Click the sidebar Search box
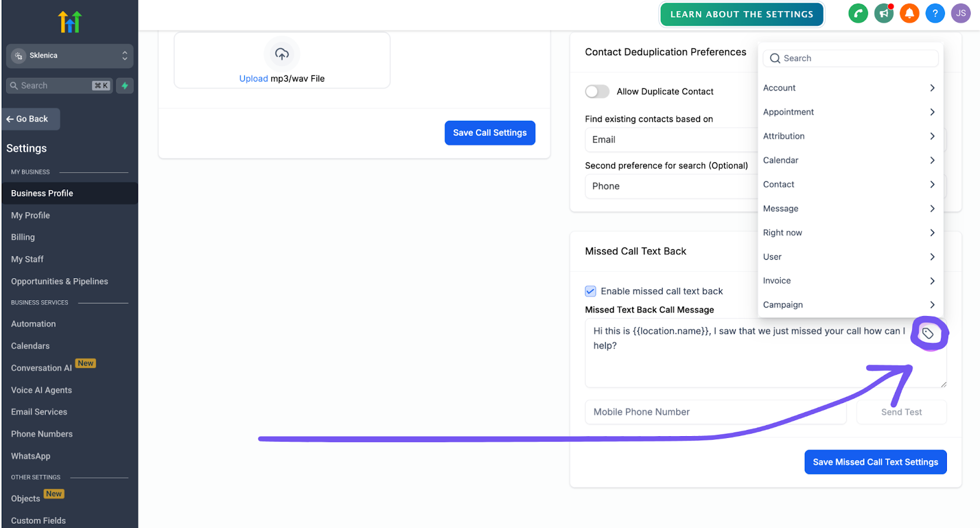Screen dimensions: 980x528 click(59, 86)
